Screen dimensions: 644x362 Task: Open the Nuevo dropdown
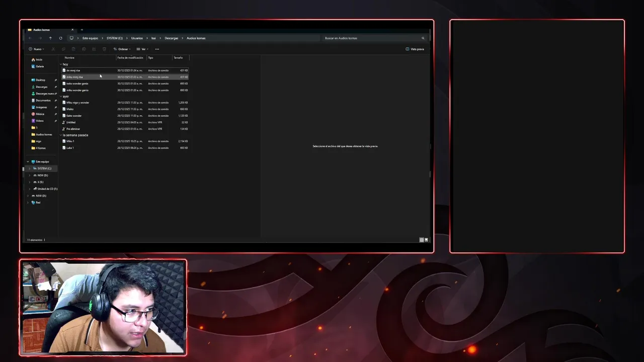click(36, 49)
